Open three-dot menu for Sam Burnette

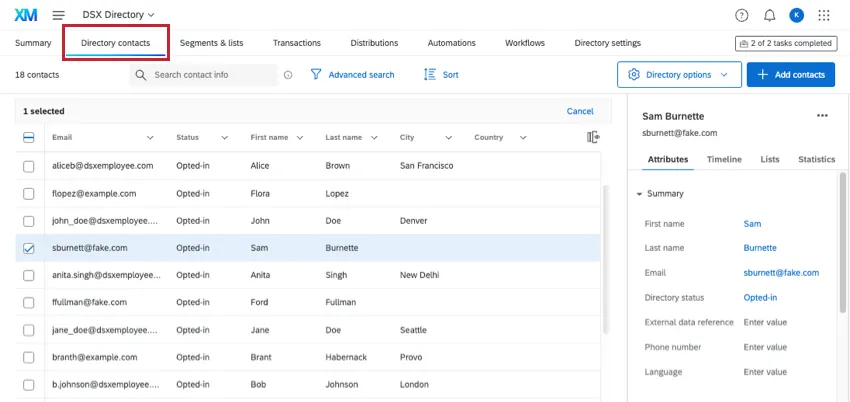coord(822,116)
